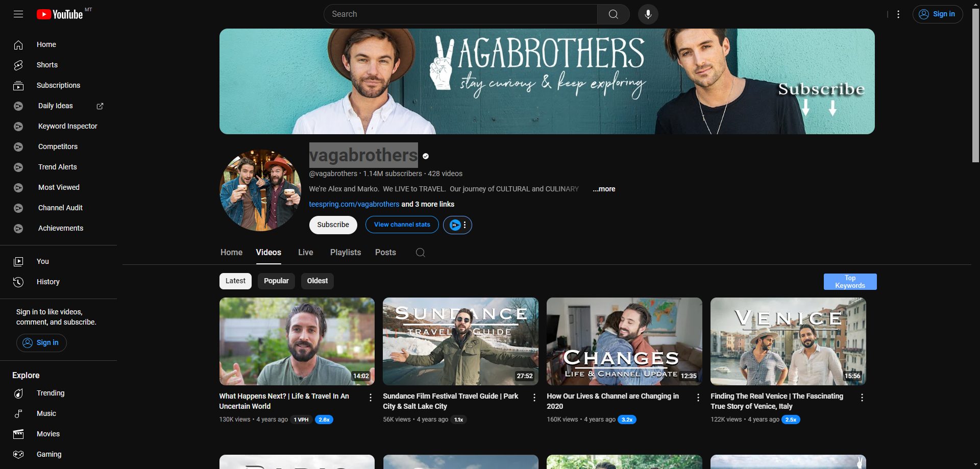Image resolution: width=980 pixels, height=469 pixels.
Task: Click title How Our Lives & Channel are Changing
Action: (612, 401)
